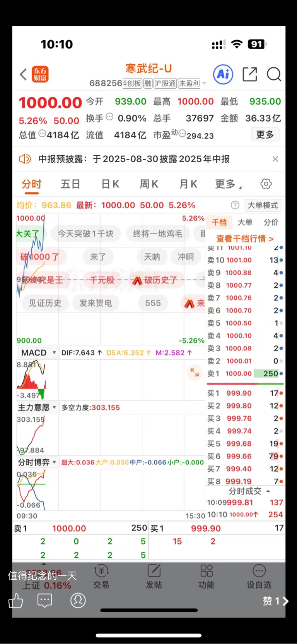Screen dimensions: 297x644
Task: Switch to the 分价 tab
Action: point(271,222)
